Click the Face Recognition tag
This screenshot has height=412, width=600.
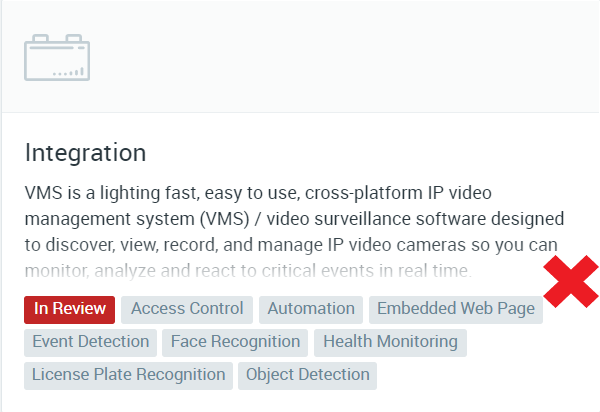[x=235, y=342]
